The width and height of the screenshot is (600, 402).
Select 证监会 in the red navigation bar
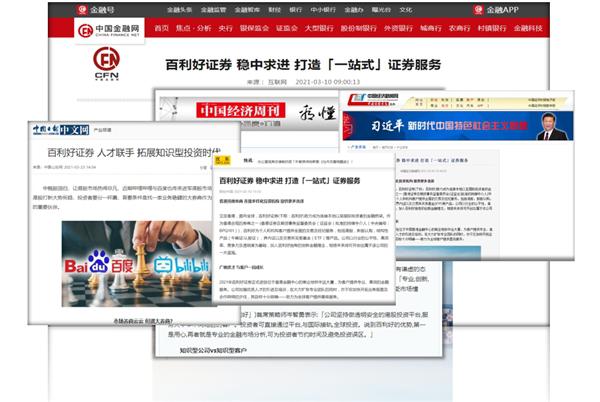pos(287,28)
